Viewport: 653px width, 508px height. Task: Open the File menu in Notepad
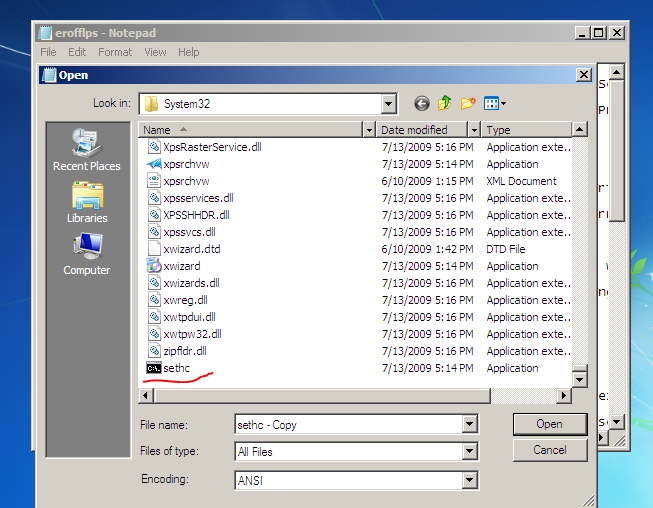point(48,52)
